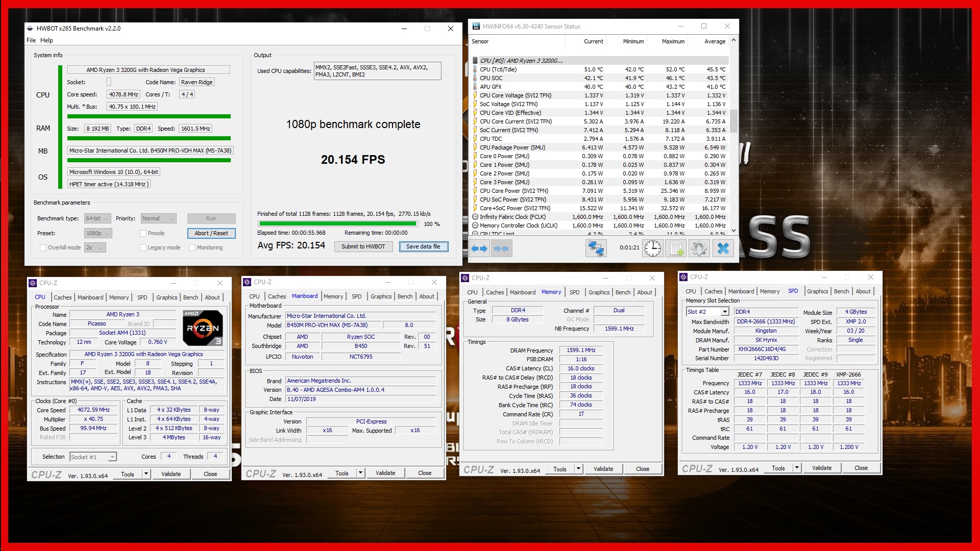Click the HWBOT x265 Benchmark title bar icon
This screenshot has height=551, width=980.
[x=30, y=29]
